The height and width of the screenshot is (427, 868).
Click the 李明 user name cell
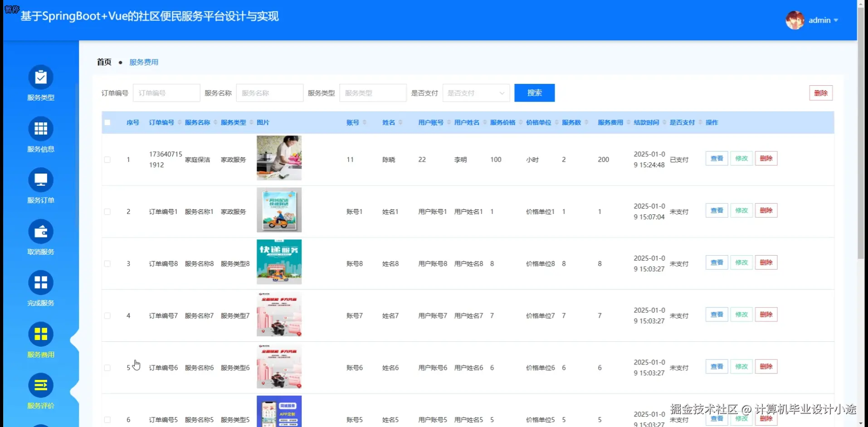460,160
